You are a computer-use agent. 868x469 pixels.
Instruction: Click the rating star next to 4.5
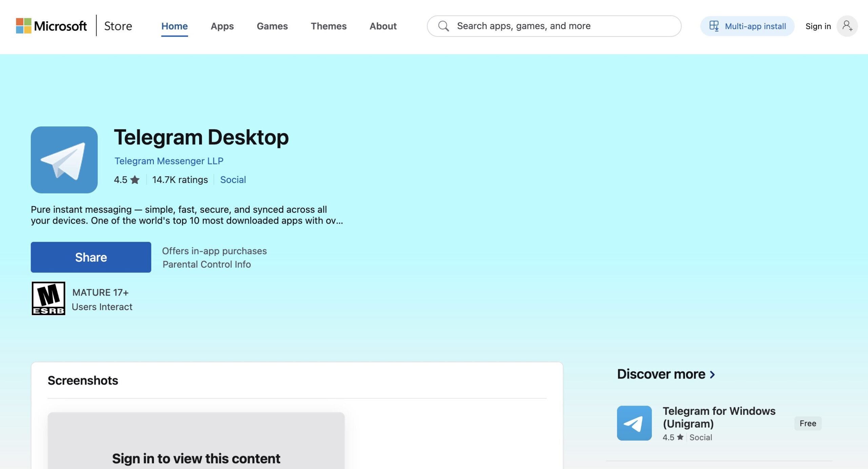[135, 180]
